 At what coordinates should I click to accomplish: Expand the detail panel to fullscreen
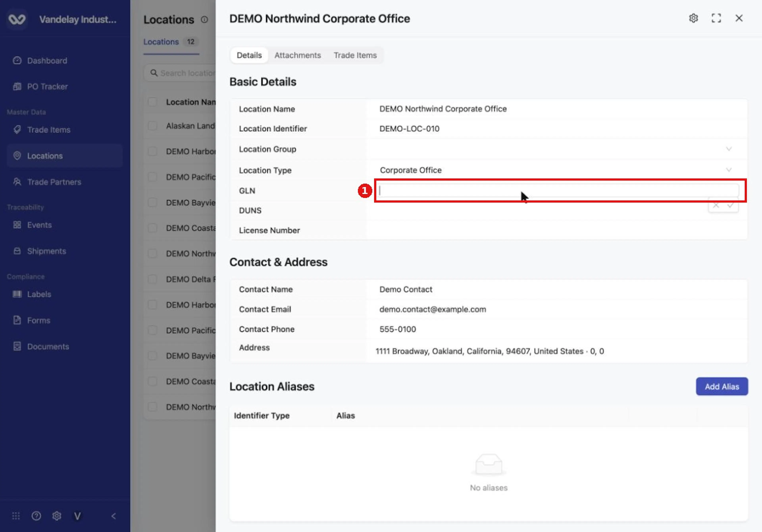click(x=716, y=18)
